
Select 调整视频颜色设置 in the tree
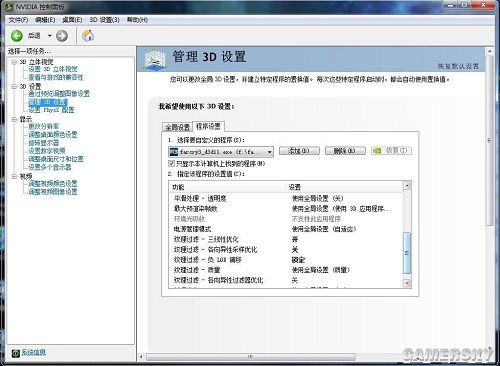coord(53,183)
